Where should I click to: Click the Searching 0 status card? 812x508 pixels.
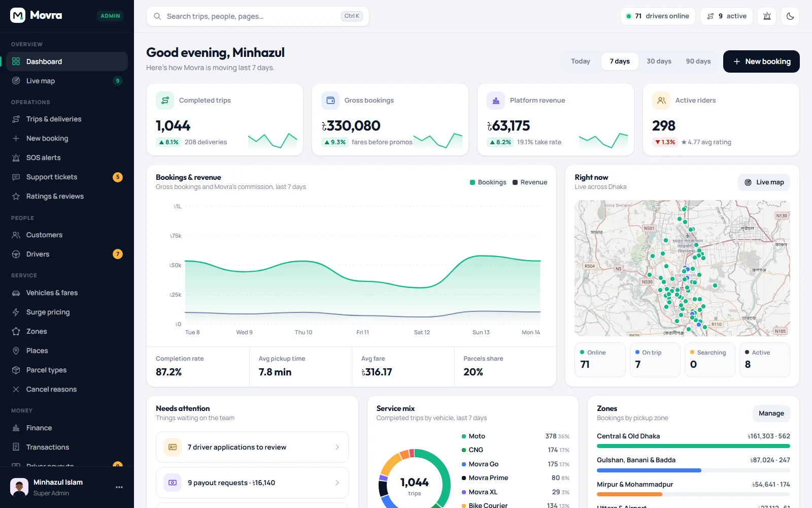coord(709,360)
